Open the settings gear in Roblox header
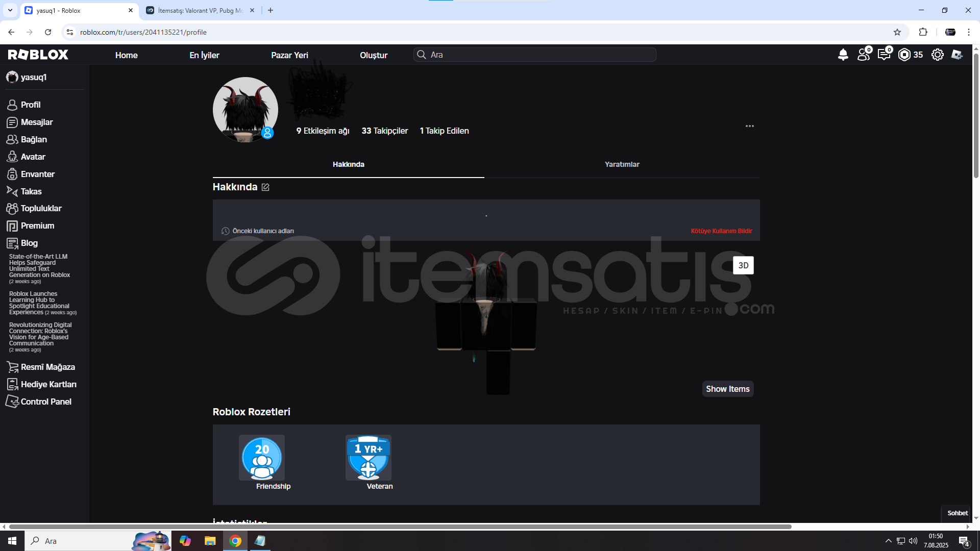 [x=937, y=55]
